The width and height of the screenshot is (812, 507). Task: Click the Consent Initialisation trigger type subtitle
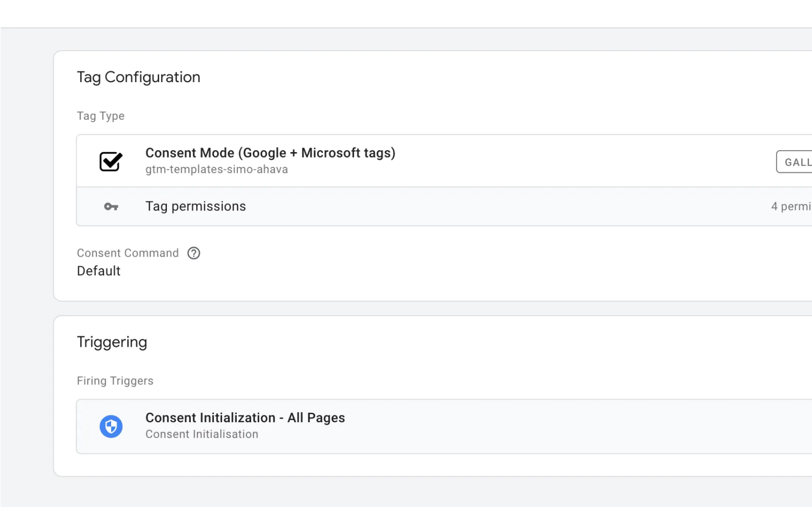point(202,434)
